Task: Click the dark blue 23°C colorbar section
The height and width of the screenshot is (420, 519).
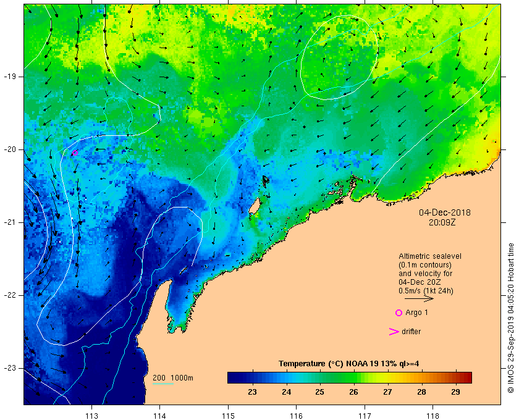Action: [253, 377]
